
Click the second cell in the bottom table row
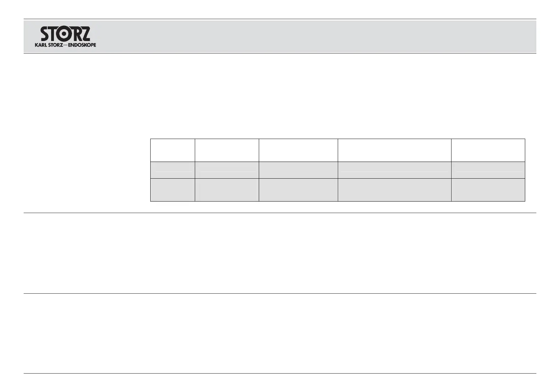point(227,190)
